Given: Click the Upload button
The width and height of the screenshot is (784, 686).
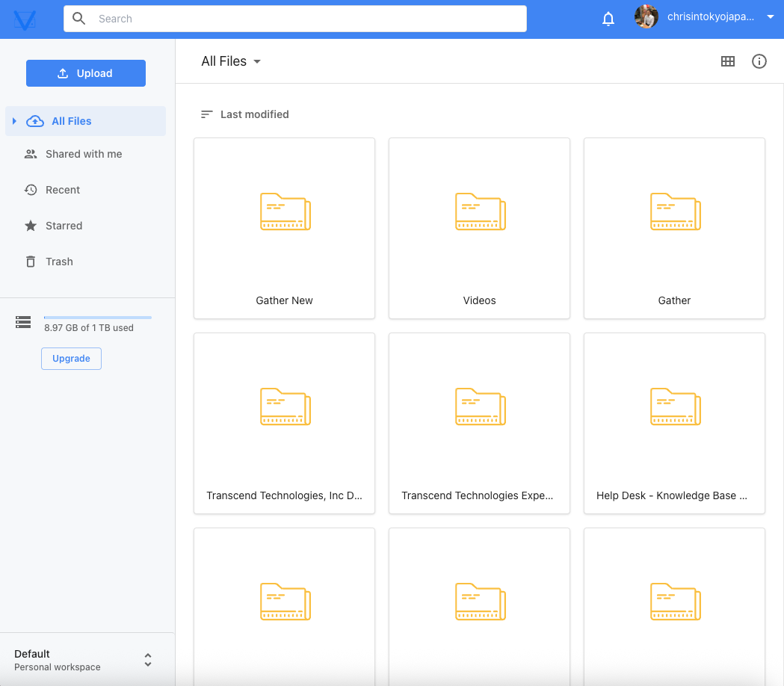Looking at the screenshot, I should click(86, 73).
